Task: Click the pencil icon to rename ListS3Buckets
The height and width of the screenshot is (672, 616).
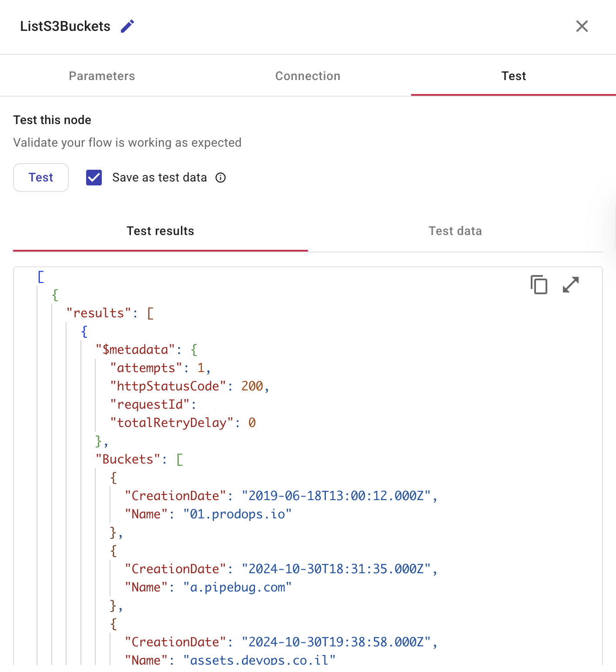Action: click(127, 27)
